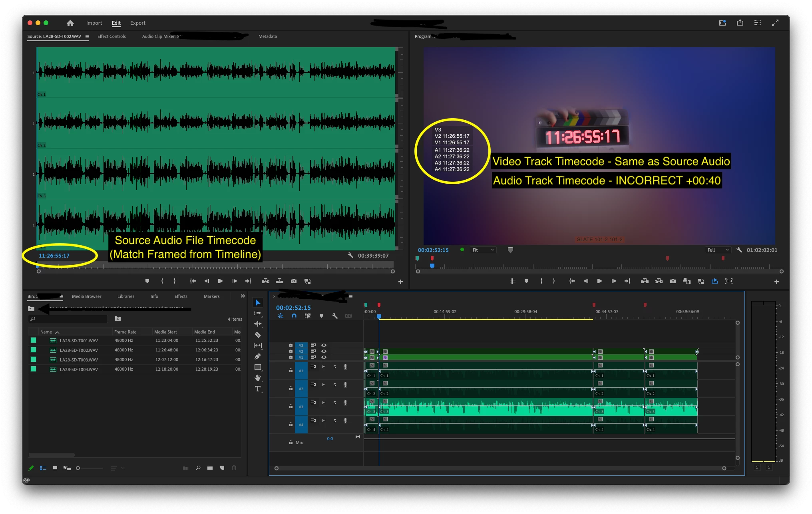Click the Home icon
This screenshot has height=514, width=812.
(70, 23)
